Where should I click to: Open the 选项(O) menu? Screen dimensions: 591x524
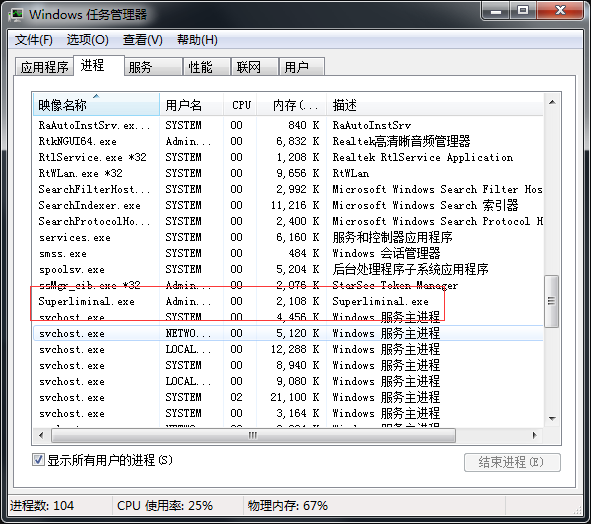pos(87,40)
